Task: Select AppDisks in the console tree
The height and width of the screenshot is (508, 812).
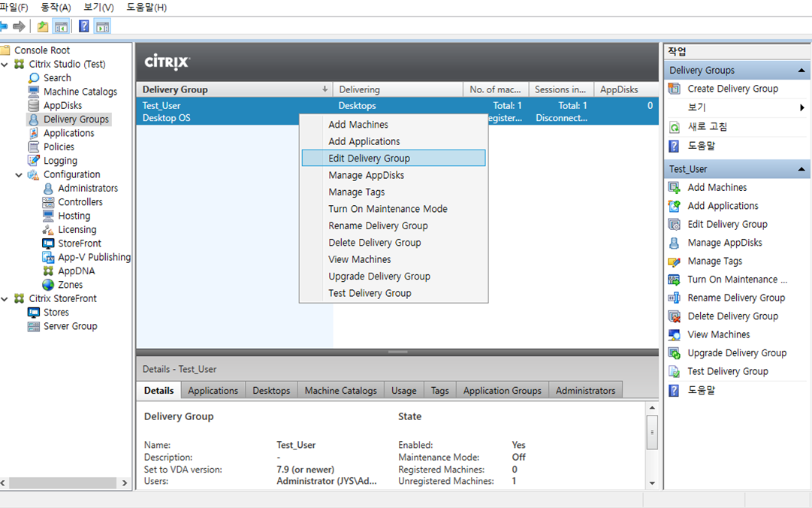Action: point(62,106)
